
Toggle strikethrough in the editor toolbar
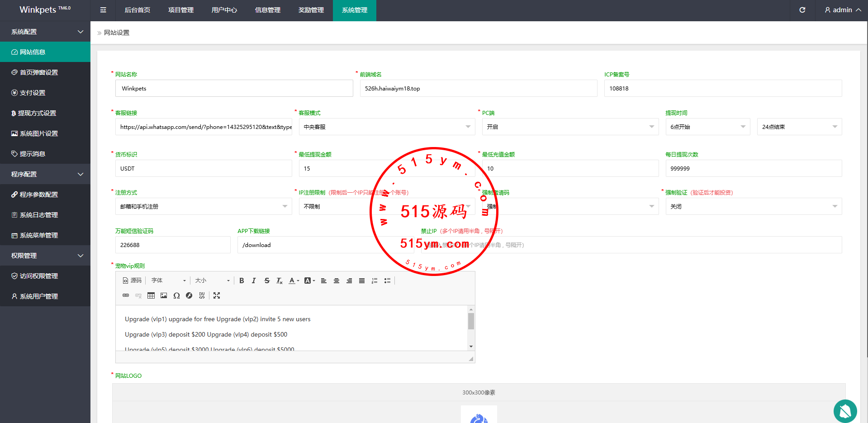pyautogui.click(x=267, y=280)
